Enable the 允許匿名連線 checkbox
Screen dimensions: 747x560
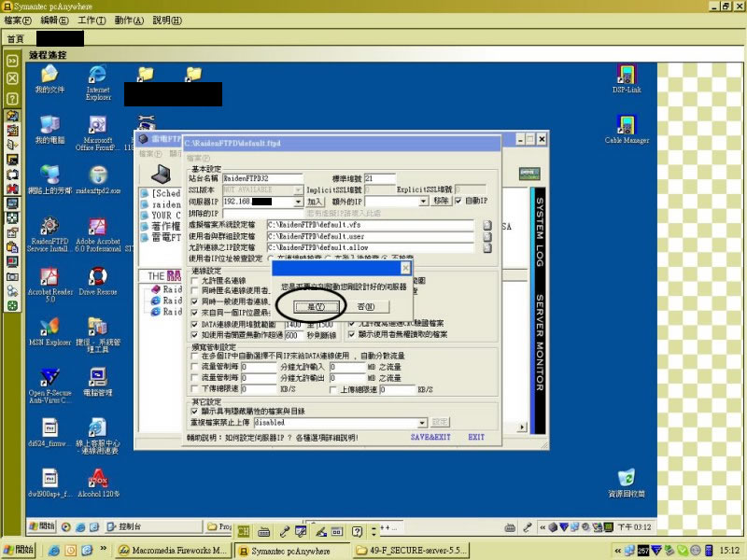(x=194, y=281)
